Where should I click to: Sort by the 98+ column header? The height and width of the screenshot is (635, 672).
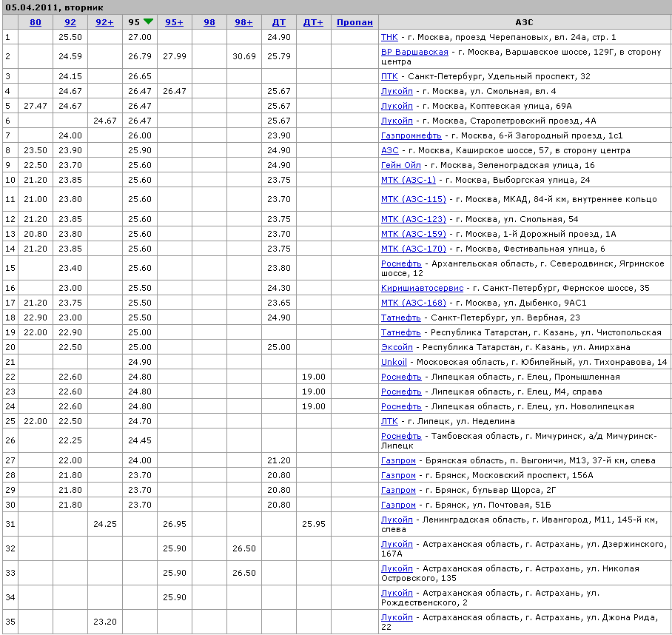[243, 22]
